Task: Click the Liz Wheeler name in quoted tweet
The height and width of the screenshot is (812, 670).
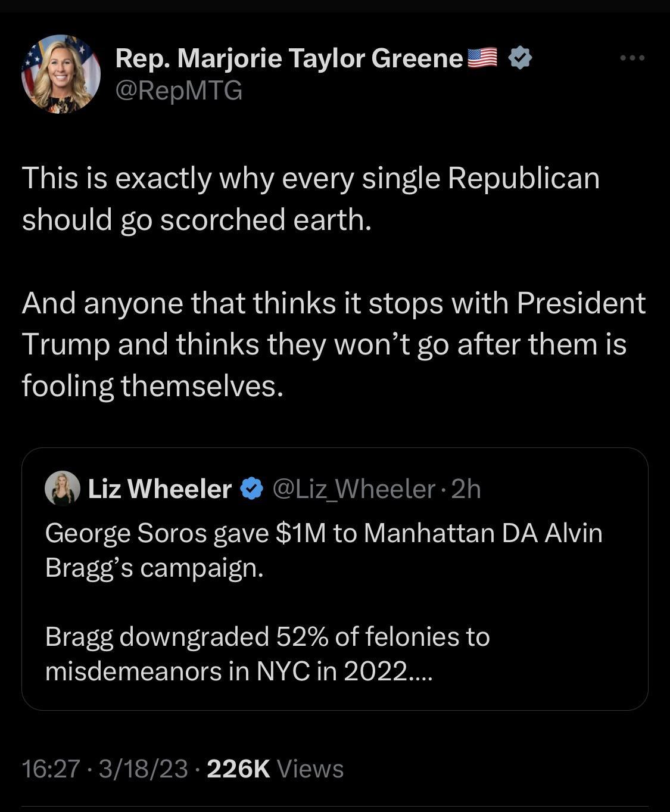Action: click(x=160, y=489)
